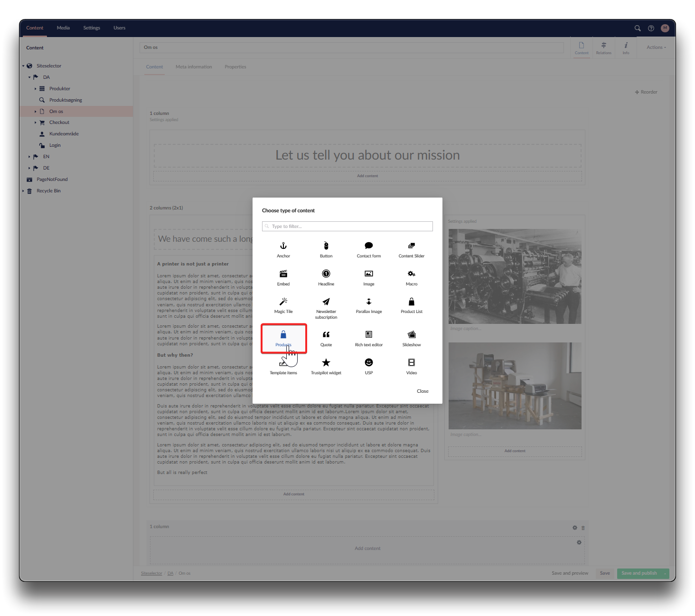Open settings gear inside bottom column cell

[579, 542]
